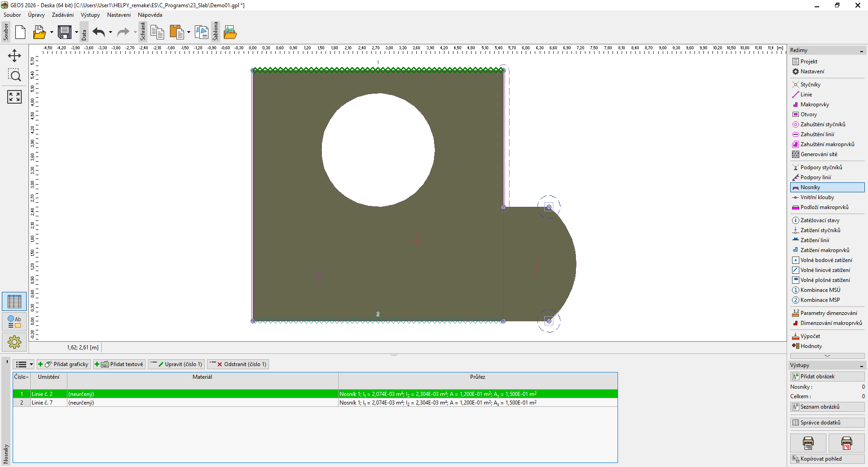Click the fit-to-view extents icon
This screenshot has width=868, height=467.
tap(14, 96)
